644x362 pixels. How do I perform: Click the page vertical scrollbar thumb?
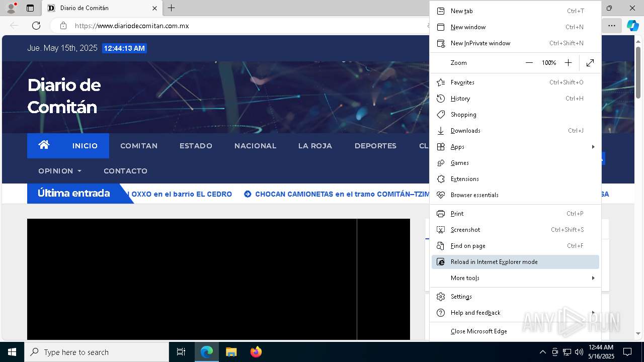coord(638,73)
